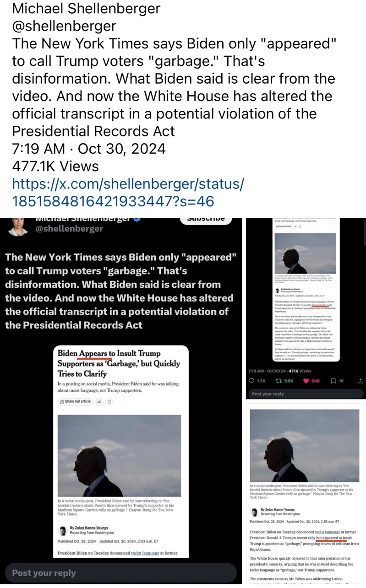Open the @shellenberger handle in dark tweet
Screen dimensions: 366x588
[69, 228]
